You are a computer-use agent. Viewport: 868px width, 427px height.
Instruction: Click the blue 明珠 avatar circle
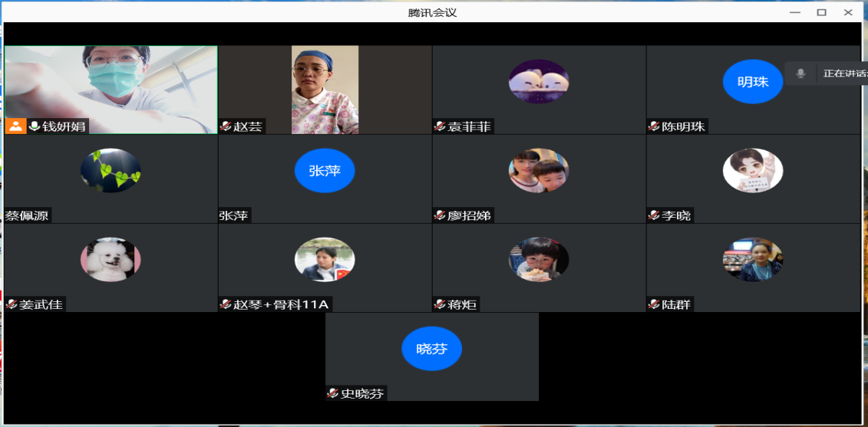pos(752,81)
